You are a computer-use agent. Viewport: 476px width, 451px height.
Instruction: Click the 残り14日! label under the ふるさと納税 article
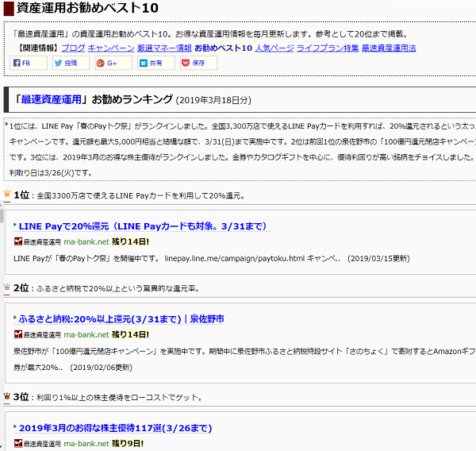[x=131, y=335]
